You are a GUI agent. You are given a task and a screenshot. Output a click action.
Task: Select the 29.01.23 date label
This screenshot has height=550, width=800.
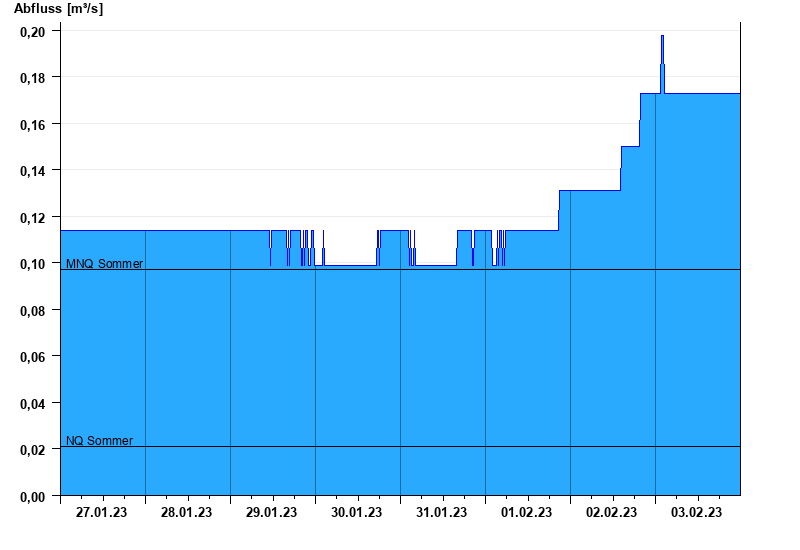point(271,513)
